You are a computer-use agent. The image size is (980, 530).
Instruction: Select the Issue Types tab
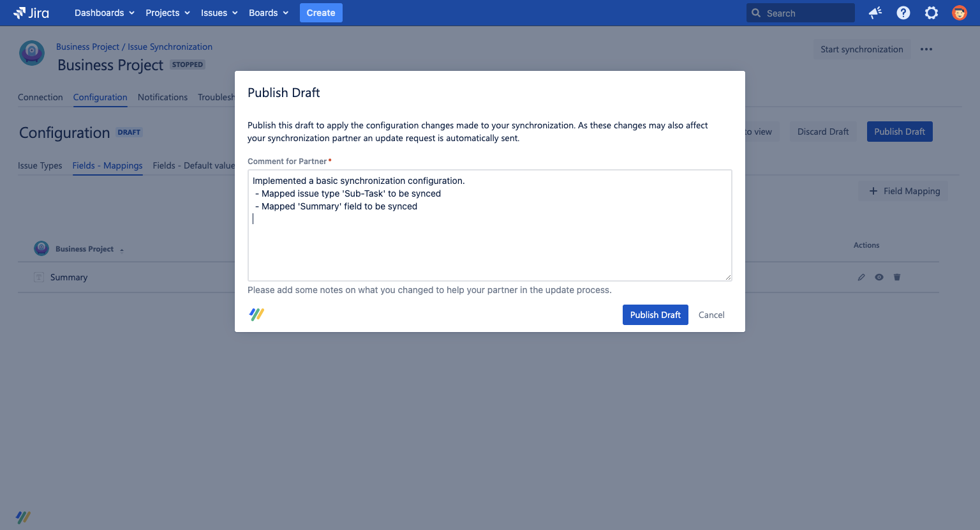pyautogui.click(x=40, y=165)
